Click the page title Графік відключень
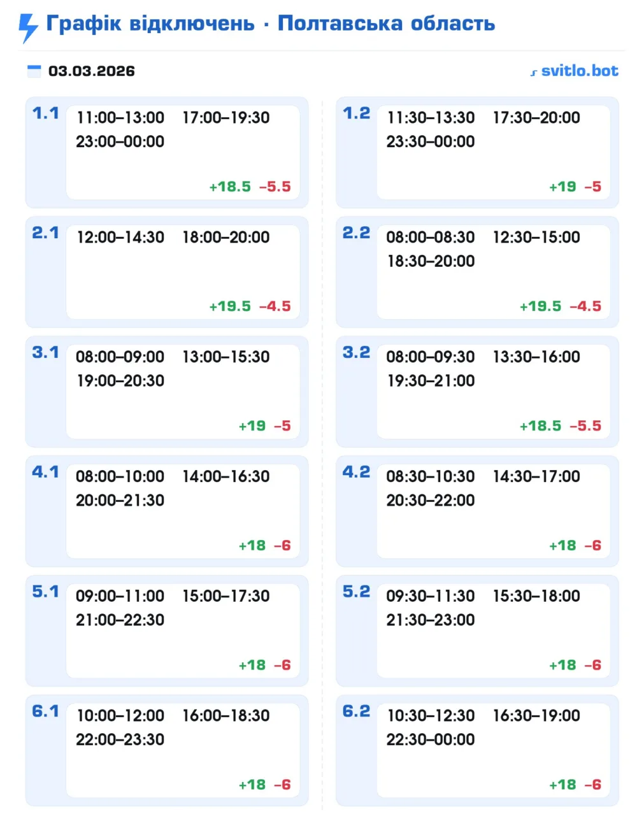 tap(150, 24)
